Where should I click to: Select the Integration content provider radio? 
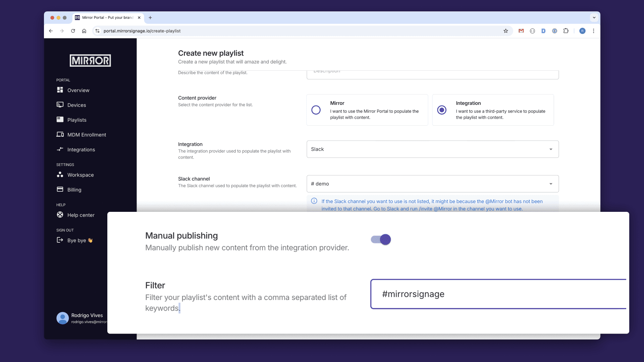click(442, 110)
